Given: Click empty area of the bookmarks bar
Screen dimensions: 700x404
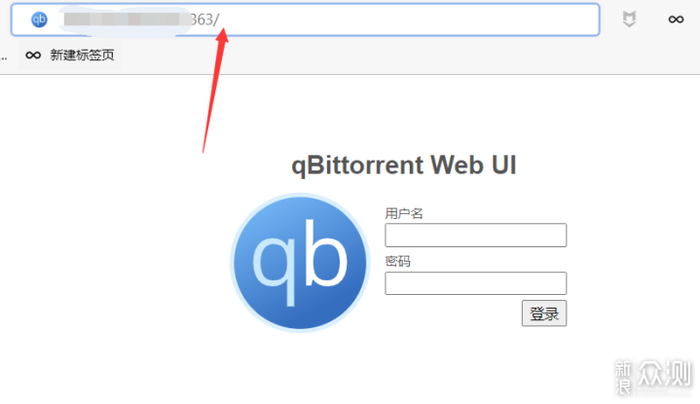Looking at the screenshot, I should [x=402, y=55].
